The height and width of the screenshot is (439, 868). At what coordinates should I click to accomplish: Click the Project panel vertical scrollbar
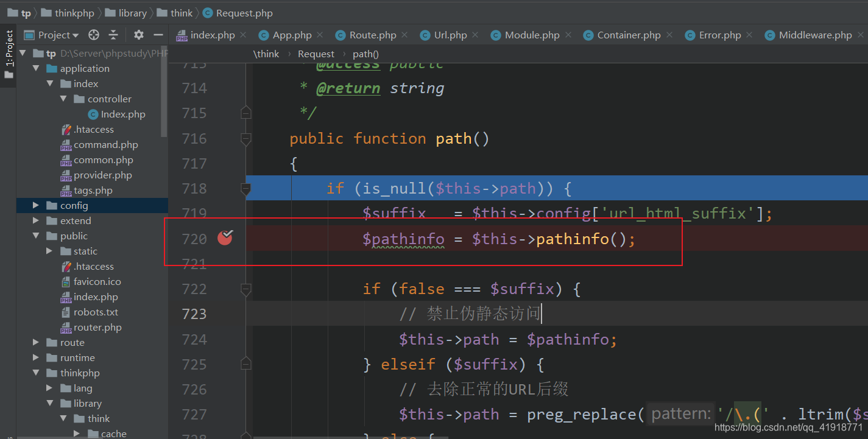click(164, 93)
